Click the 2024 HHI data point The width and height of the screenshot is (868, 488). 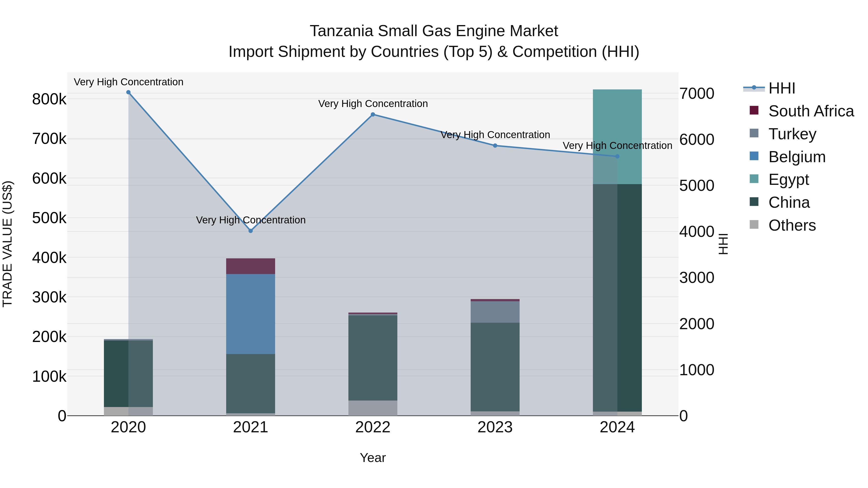[617, 156]
